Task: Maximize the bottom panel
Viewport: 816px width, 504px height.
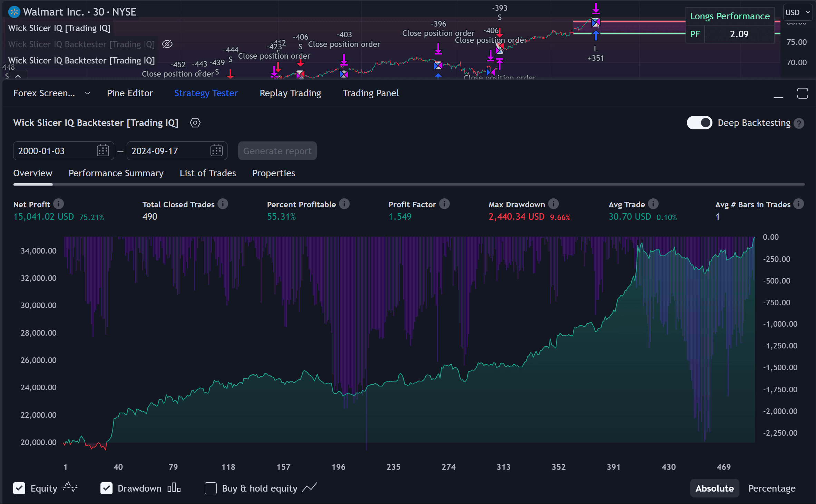Action: click(x=803, y=93)
